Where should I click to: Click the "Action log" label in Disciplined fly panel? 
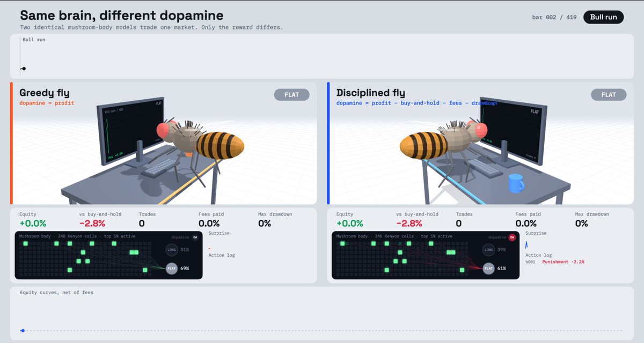[x=538, y=255]
